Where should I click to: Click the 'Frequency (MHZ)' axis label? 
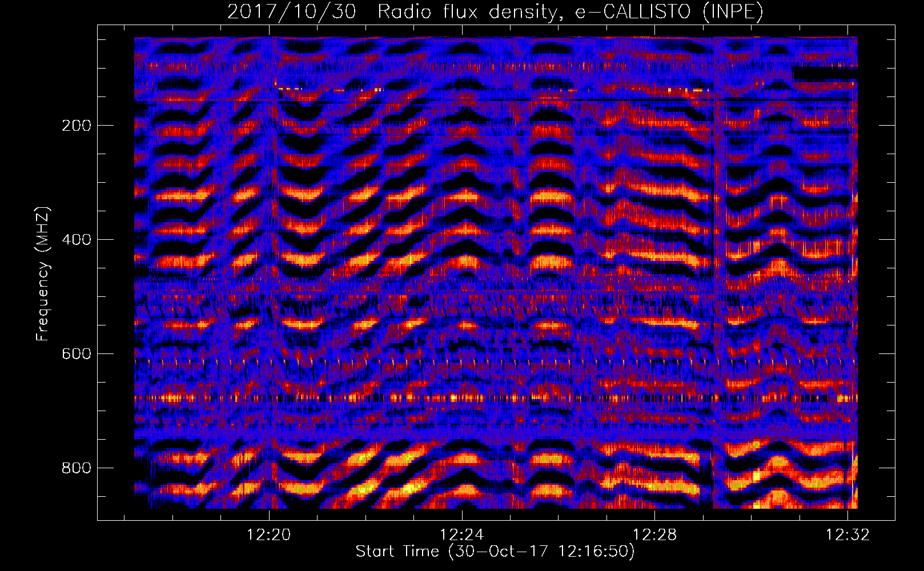[43, 274]
